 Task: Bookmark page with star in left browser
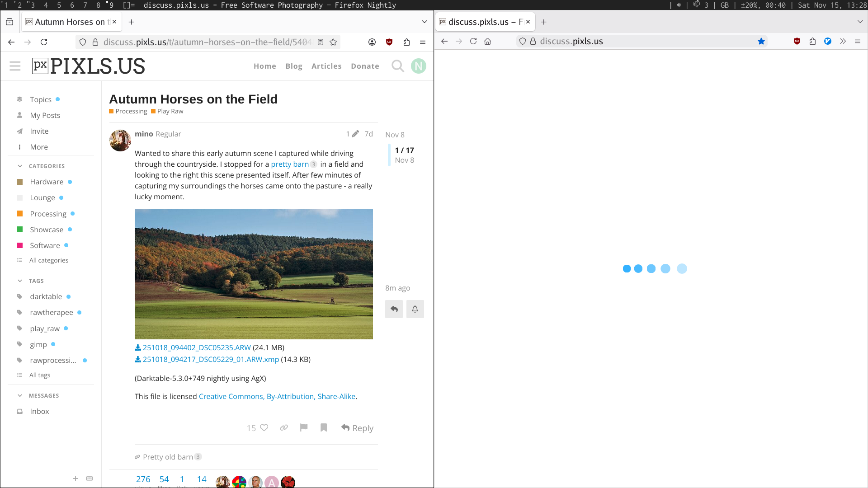(x=333, y=42)
